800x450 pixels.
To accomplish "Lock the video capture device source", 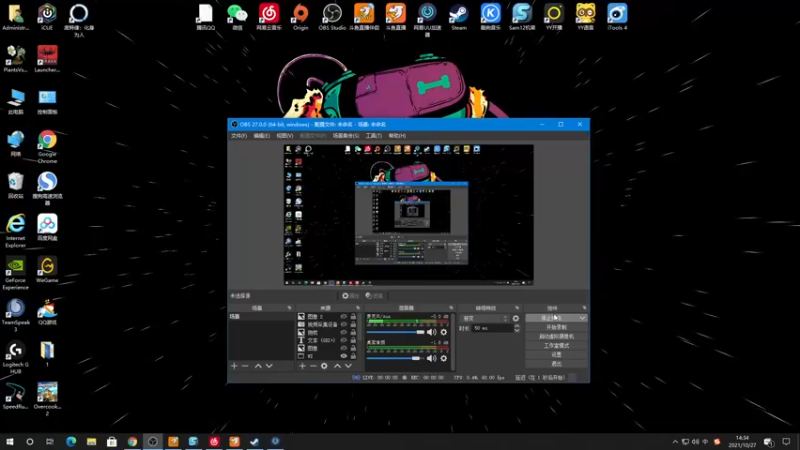I will 353,324.
